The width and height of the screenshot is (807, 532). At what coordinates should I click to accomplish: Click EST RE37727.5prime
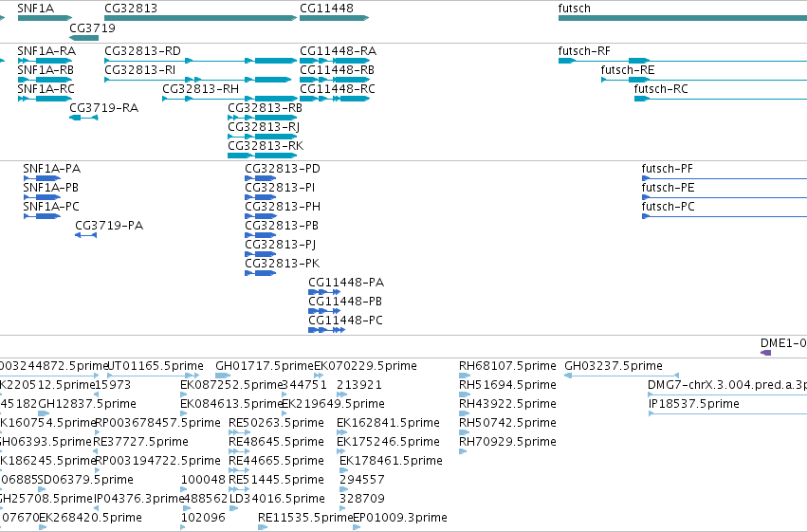tap(96, 451)
